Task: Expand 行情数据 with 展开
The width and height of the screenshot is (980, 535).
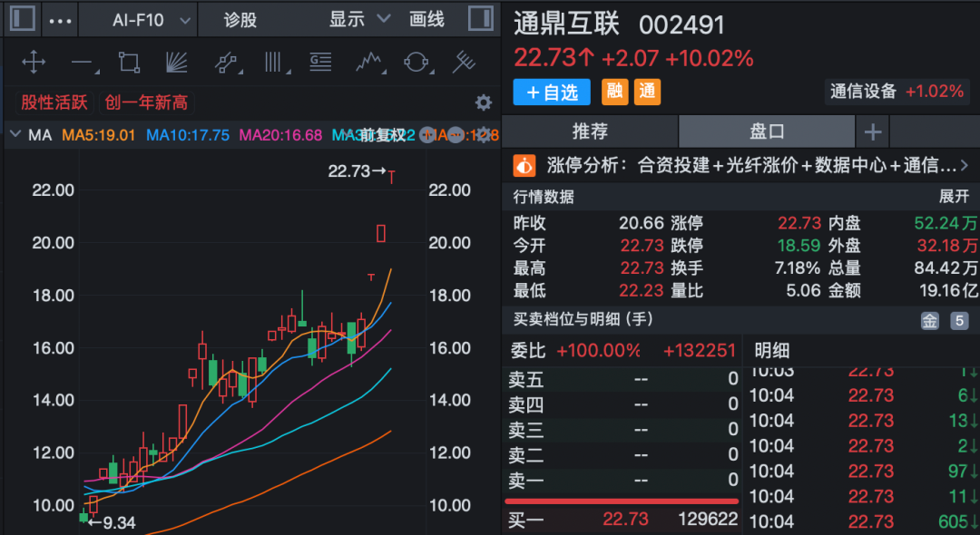Action: pos(955,197)
